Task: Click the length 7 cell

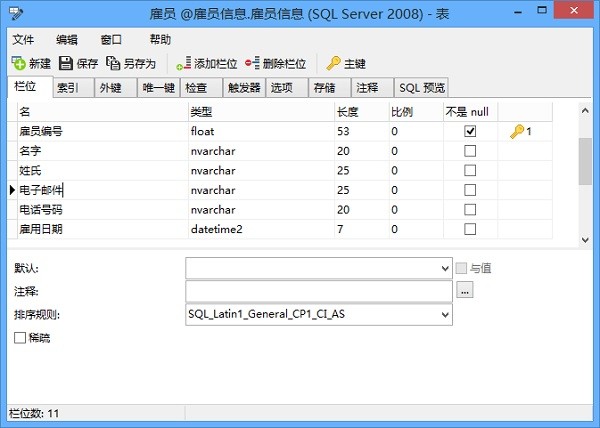Action: coord(362,229)
